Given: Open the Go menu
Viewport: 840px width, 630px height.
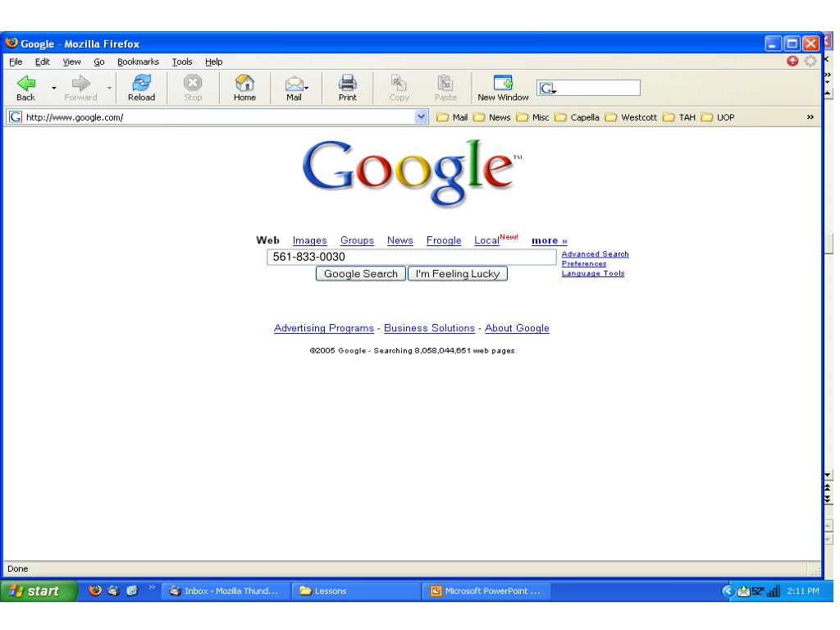Looking at the screenshot, I should pos(99,62).
